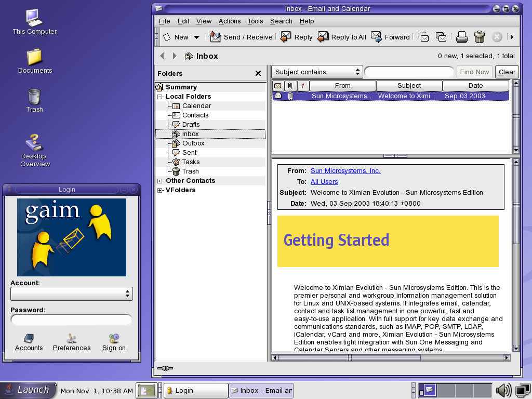Expand the VFolders node
The image size is (532, 399).
pyautogui.click(x=160, y=190)
